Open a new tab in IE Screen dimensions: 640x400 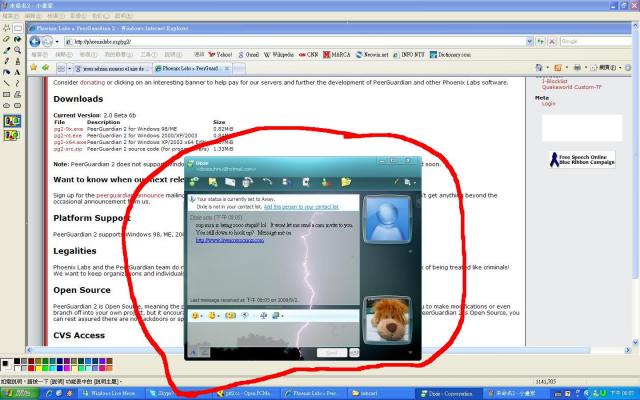239,69
